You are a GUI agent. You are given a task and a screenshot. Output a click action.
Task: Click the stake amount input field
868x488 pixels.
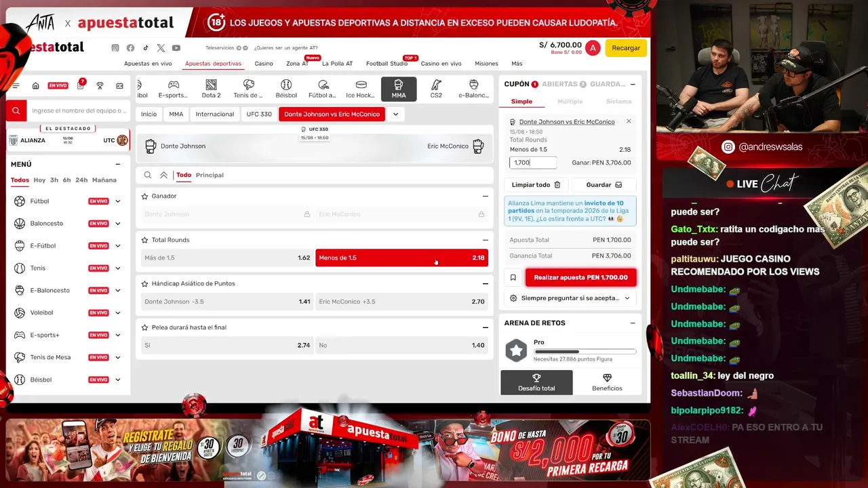(x=533, y=163)
